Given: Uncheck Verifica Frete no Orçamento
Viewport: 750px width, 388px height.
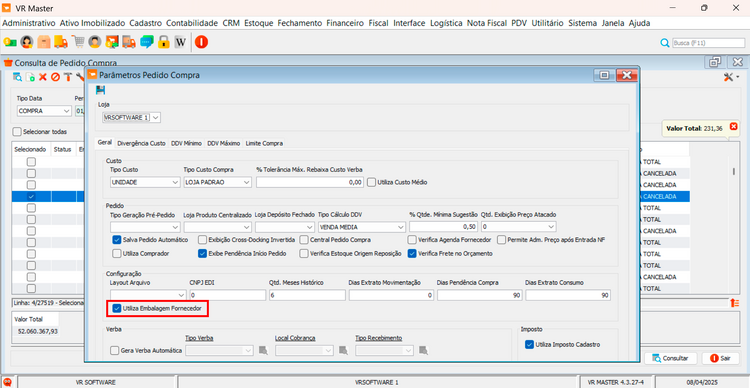Looking at the screenshot, I should [412, 254].
